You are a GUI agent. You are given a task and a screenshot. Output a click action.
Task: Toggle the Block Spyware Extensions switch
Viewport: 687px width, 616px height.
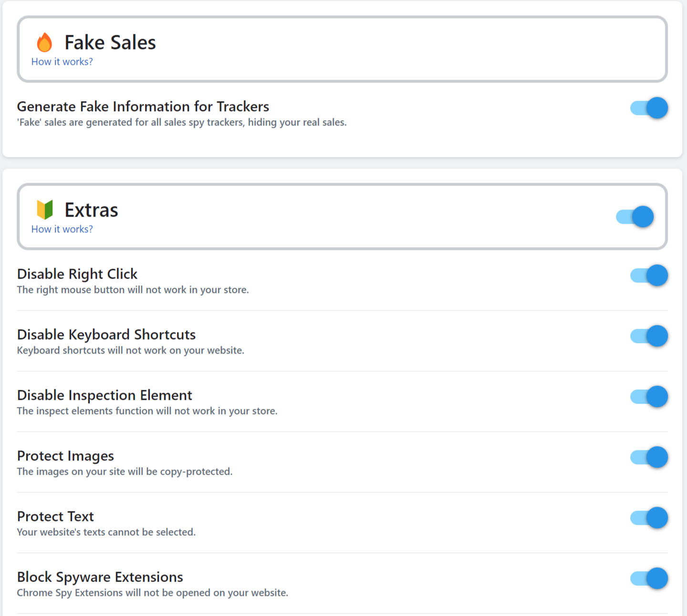coord(649,578)
